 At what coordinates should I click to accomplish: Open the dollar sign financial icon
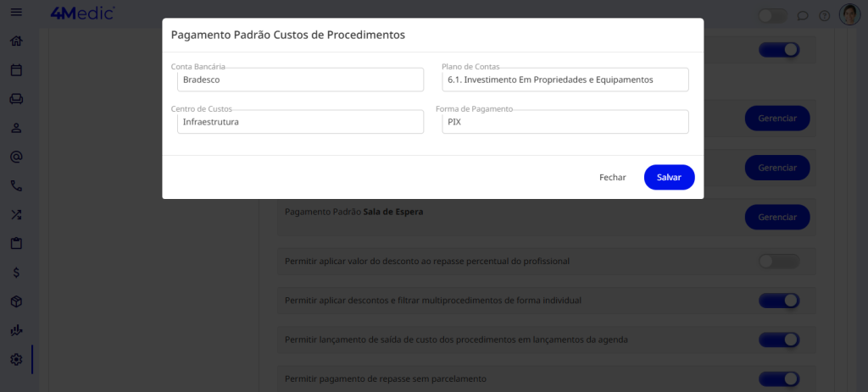(x=16, y=273)
